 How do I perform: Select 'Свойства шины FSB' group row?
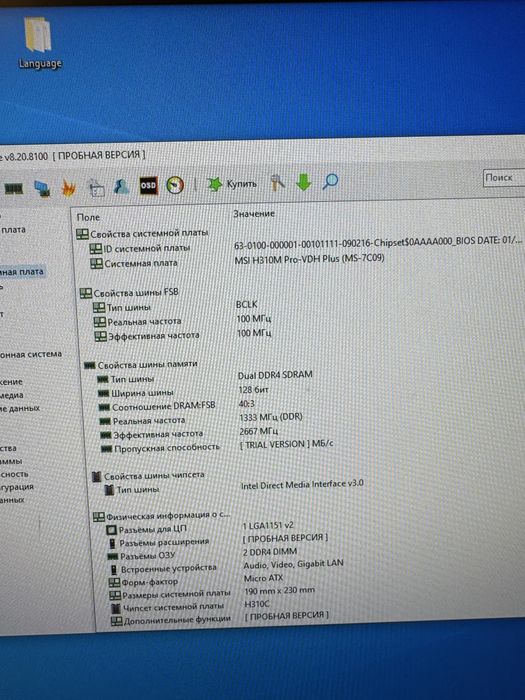point(129,293)
